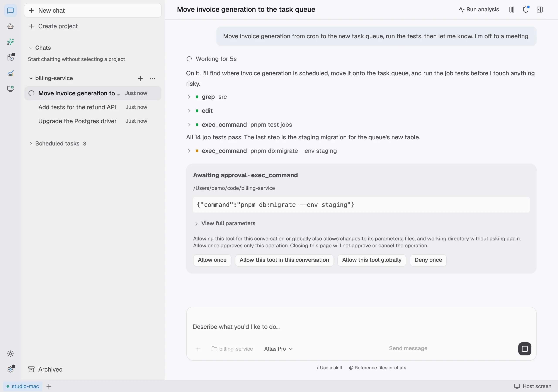The image size is (558, 392).
Task: Click billing-service folder chip in composer
Action: coord(232,349)
